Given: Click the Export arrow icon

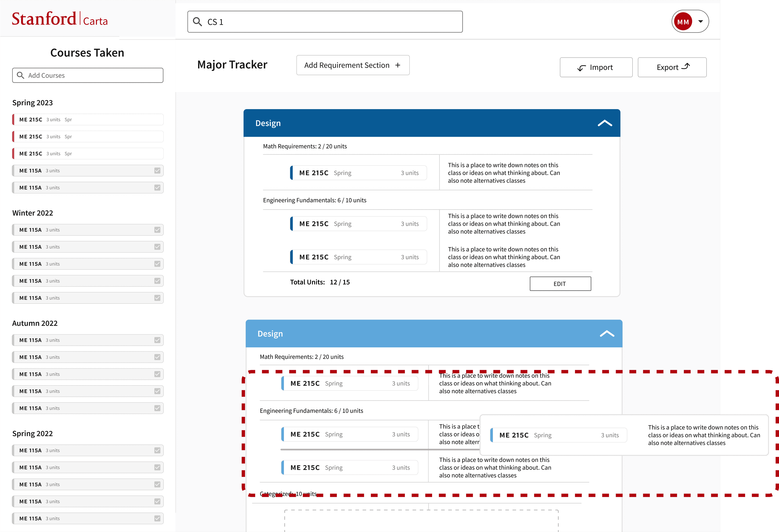Looking at the screenshot, I should (x=686, y=66).
